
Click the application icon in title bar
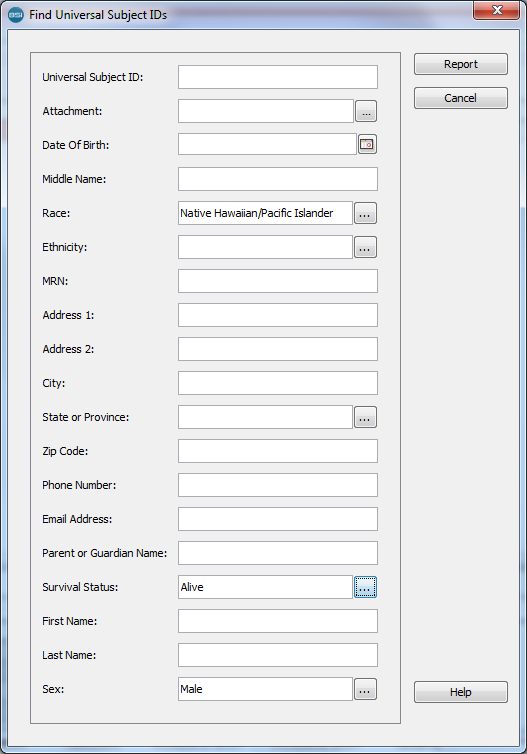(15, 15)
